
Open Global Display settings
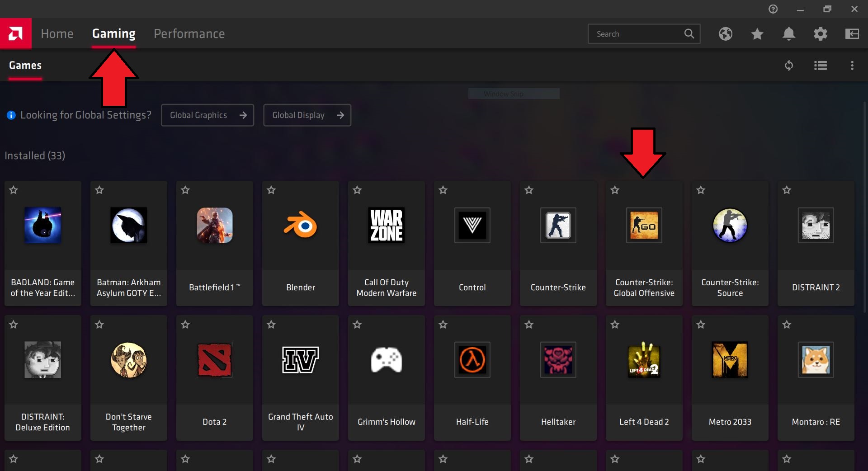[307, 115]
